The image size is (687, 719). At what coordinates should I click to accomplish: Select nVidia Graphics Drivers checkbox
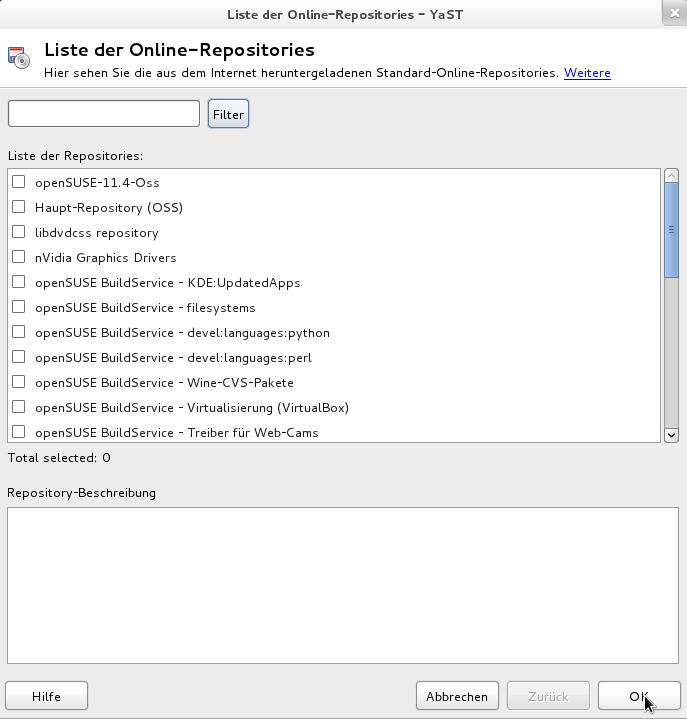[18, 257]
